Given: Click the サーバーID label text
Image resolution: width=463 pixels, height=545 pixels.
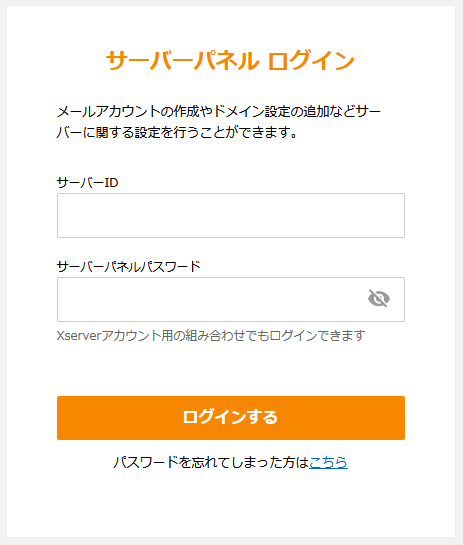Looking at the screenshot, I should [x=87, y=182].
